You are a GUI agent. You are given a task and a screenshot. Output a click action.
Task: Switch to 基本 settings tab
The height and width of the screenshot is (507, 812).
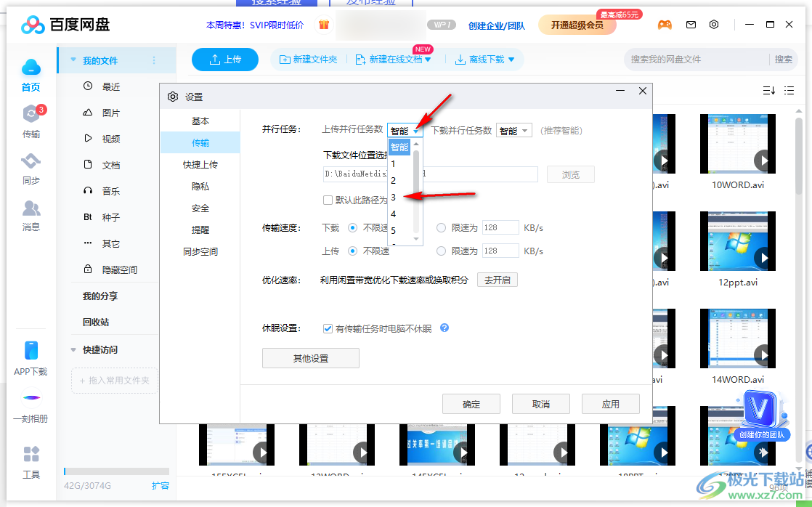200,121
